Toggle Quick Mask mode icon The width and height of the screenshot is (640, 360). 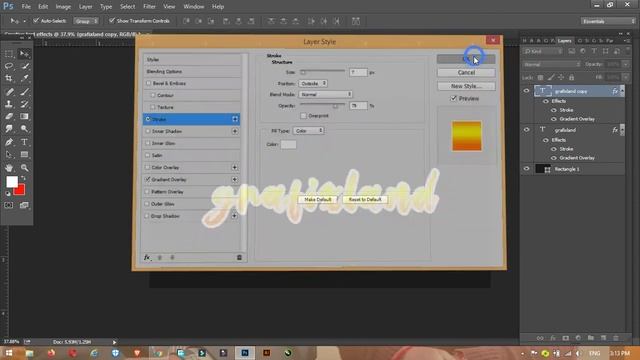tap(9, 205)
